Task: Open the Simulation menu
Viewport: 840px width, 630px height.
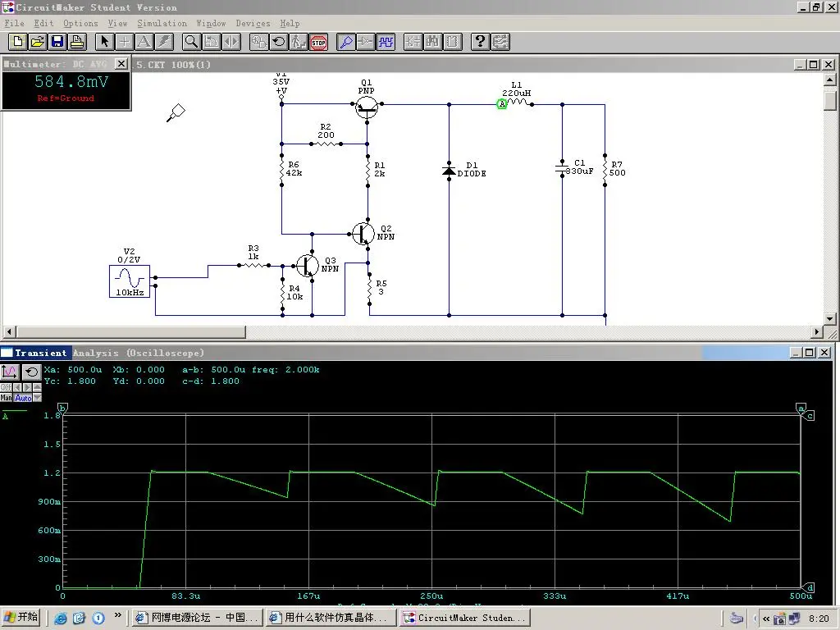Action: 162,24
